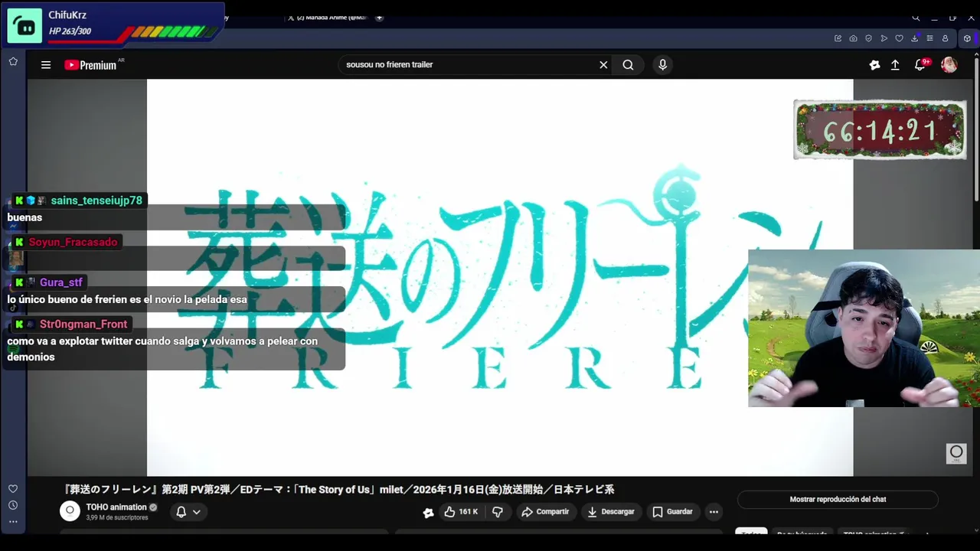This screenshot has width=980, height=551.
Task: Click the Compartir share button
Action: click(x=545, y=512)
